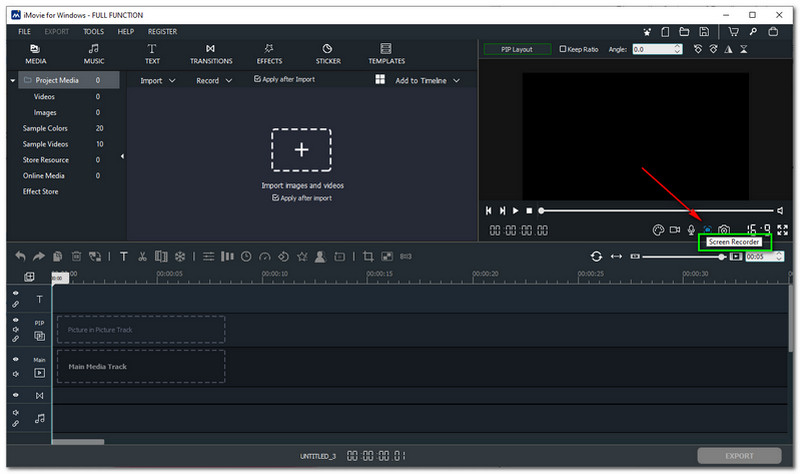This screenshot has height=474, width=800.
Task: Toggle visibility eye on PIP track
Action: (15, 322)
